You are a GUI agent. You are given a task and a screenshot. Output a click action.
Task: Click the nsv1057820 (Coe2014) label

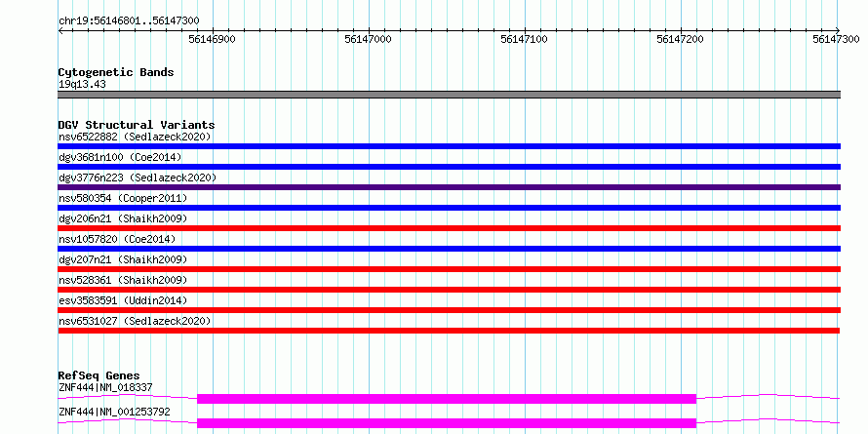pyautogui.click(x=117, y=239)
